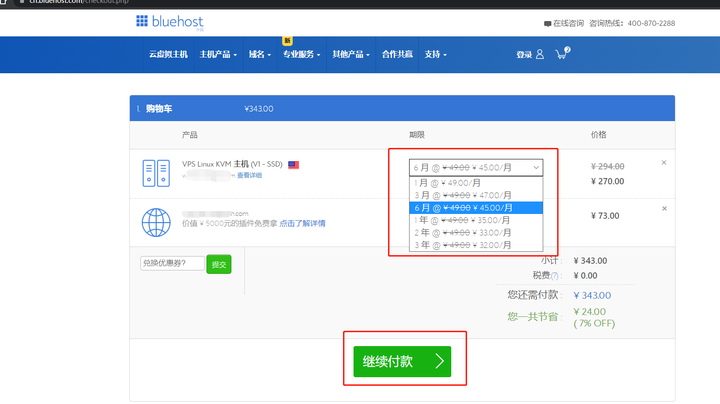Click the coupon code input field

click(x=172, y=263)
